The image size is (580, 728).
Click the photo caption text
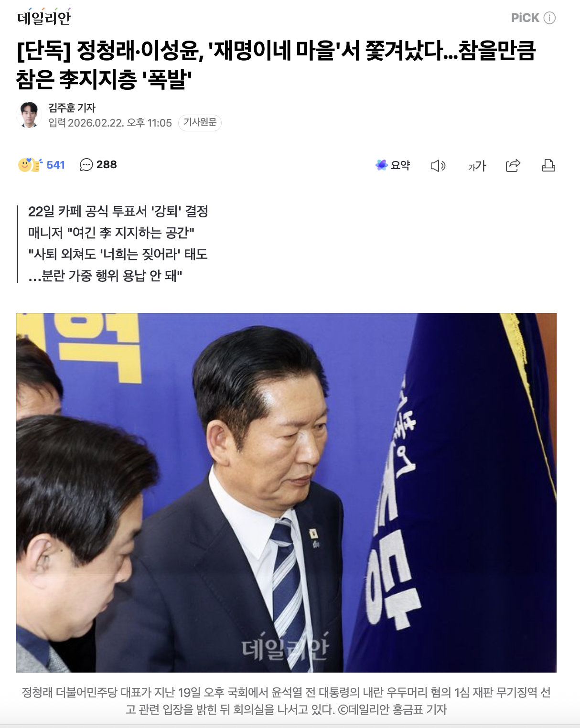pyautogui.click(x=286, y=701)
